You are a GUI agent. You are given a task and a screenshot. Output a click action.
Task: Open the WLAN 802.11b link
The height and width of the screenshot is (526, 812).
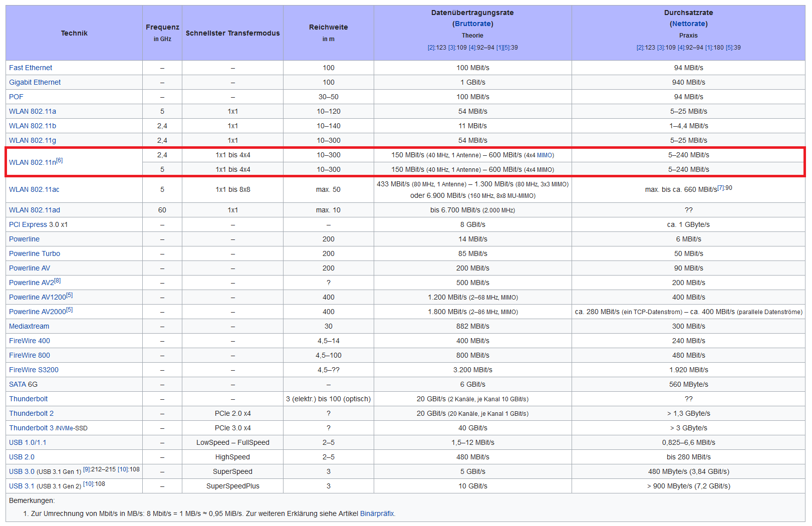point(33,126)
